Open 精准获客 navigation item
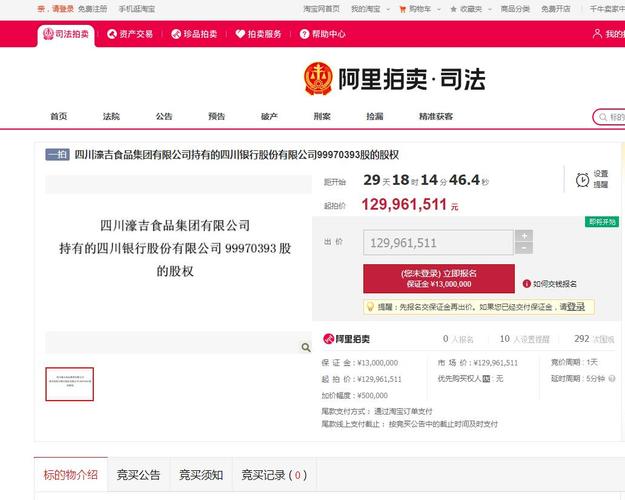 pos(436,116)
